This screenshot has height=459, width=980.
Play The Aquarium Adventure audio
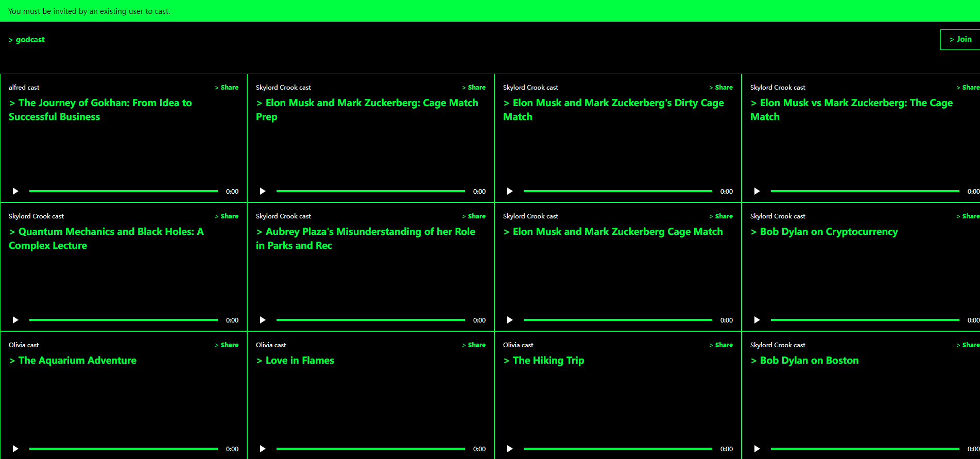tap(15, 449)
